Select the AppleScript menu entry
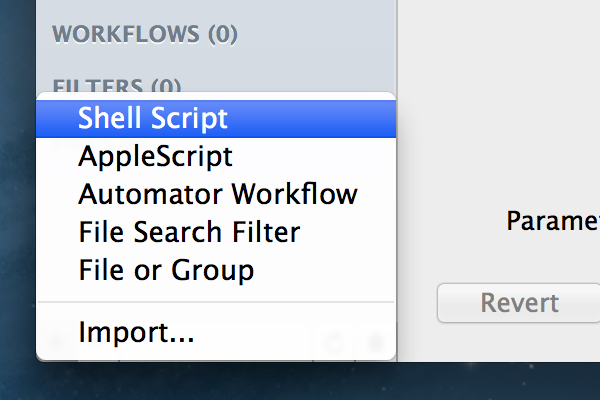This screenshot has width=600, height=400. pyautogui.click(x=216, y=157)
